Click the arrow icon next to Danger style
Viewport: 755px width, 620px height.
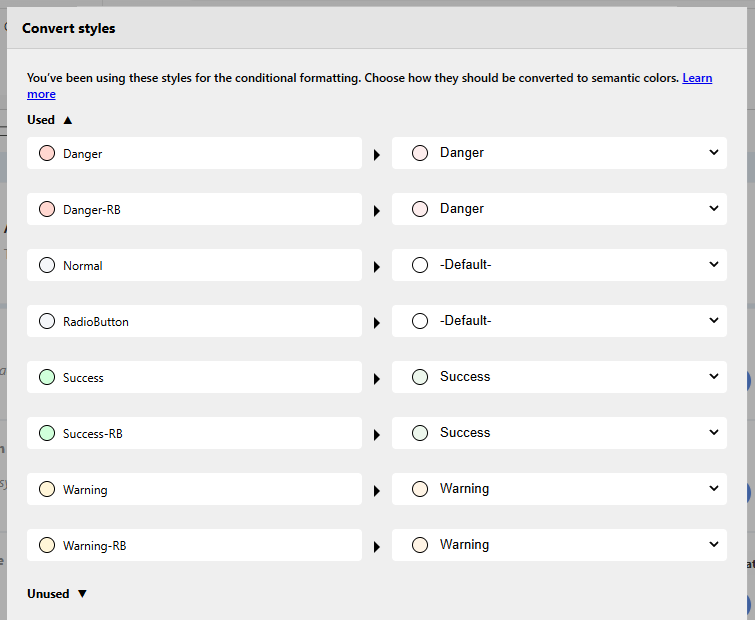click(x=377, y=155)
